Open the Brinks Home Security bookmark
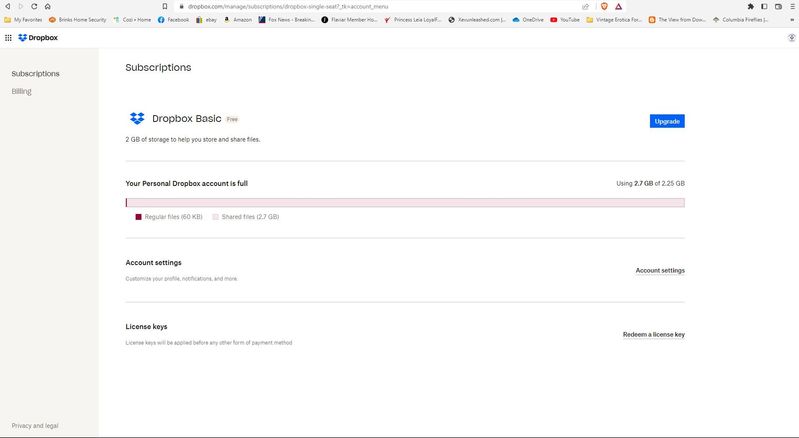This screenshot has height=438, width=799. (77, 20)
